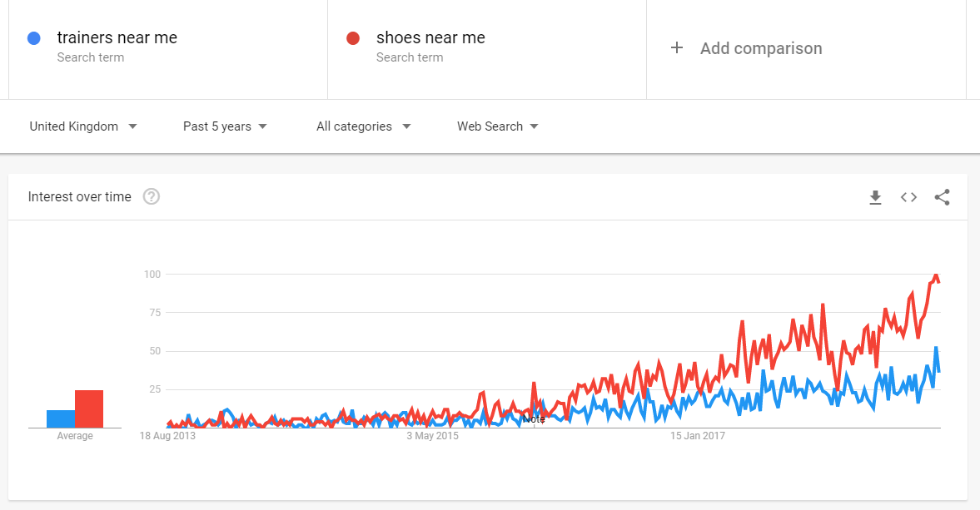Open the embed code icon
Viewport: 980px width, 510px height.
pos(908,197)
